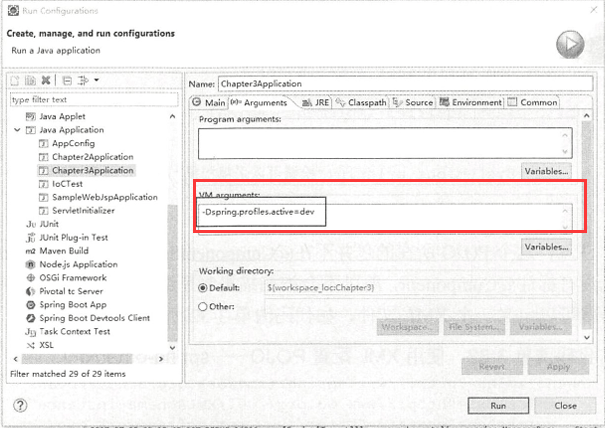Click Variables button under VM arguments
The width and height of the screenshot is (605, 428).
pyautogui.click(x=545, y=246)
